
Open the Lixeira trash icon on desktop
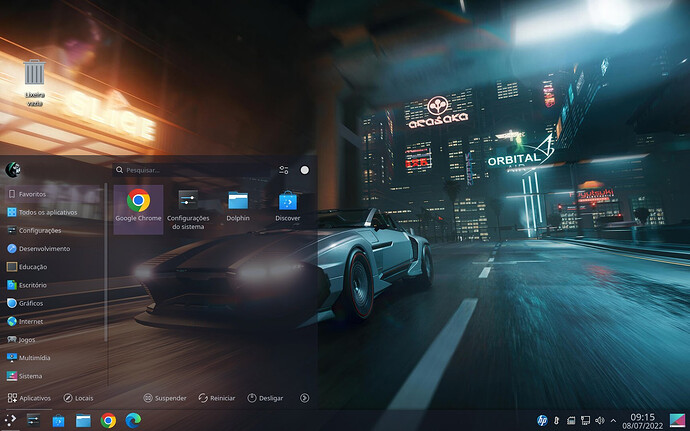[x=35, y=83]
